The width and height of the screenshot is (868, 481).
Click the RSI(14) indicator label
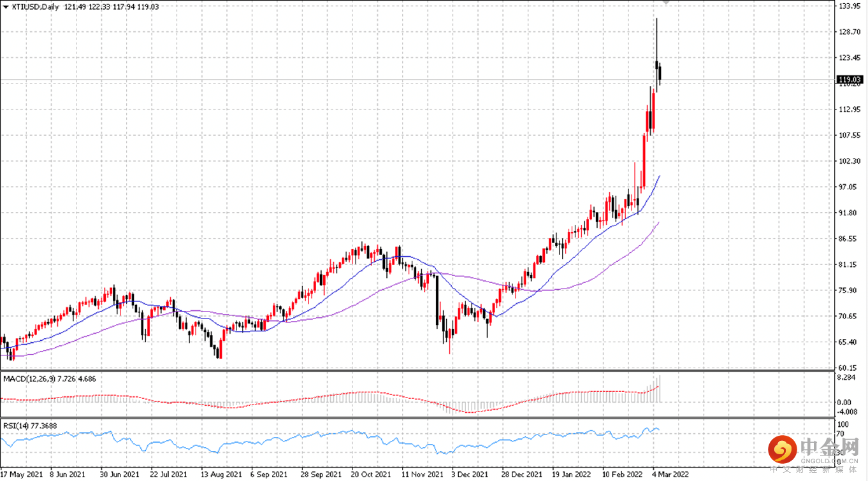pyautogui.click(x=15, y=425)
